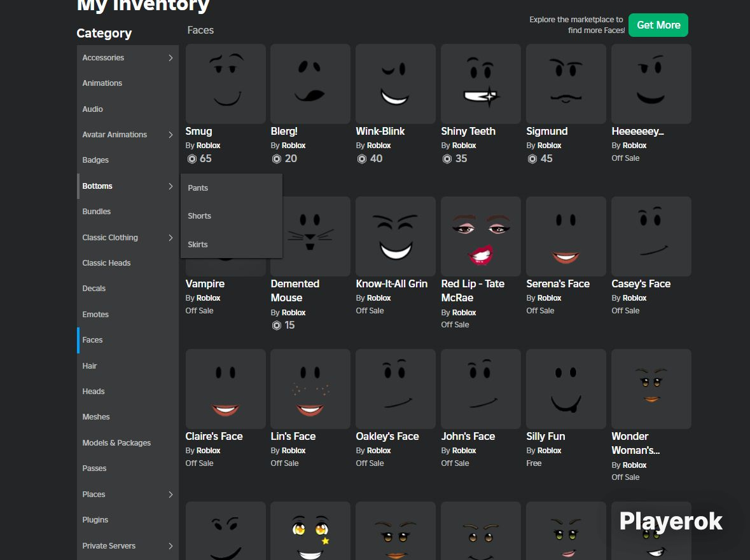Click the Smug item title link

click(x=198, y=132)
